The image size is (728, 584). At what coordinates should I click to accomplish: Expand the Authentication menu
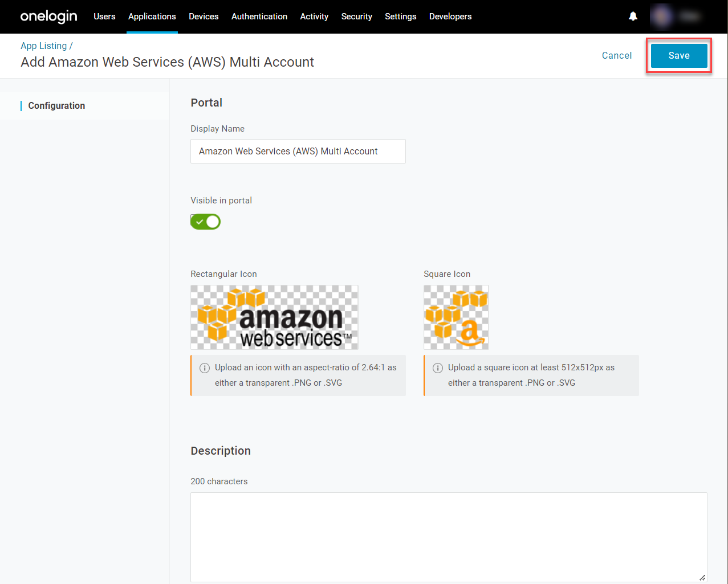click(x=259, y=17)
